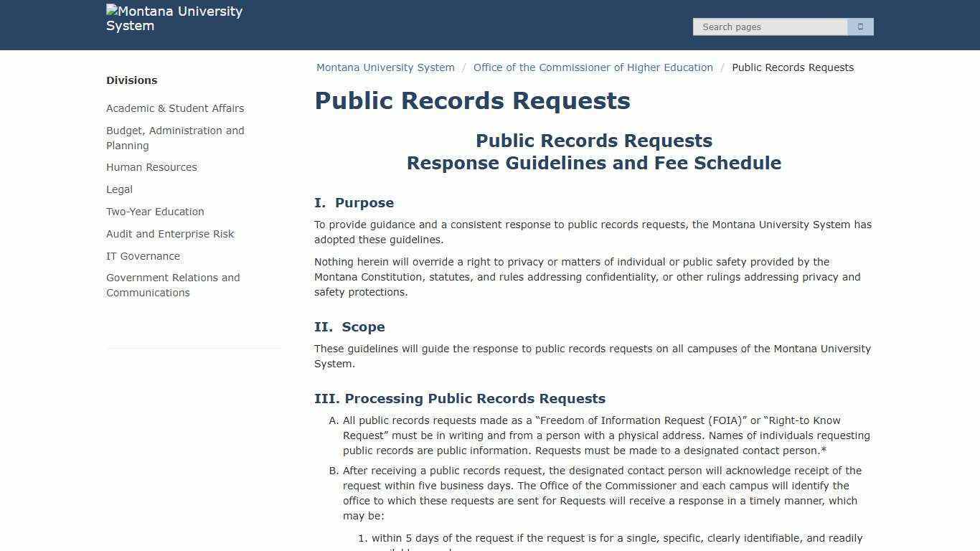Select the IT Governance link
The height and width of the screenshot is (551, 980).
[x=143, y=256]
